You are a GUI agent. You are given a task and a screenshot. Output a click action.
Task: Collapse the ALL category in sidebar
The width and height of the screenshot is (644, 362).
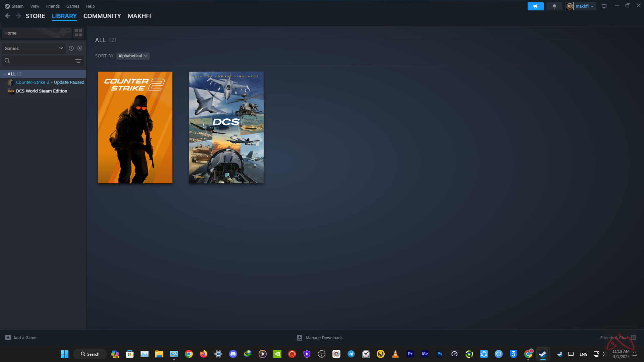pos(4,74)
